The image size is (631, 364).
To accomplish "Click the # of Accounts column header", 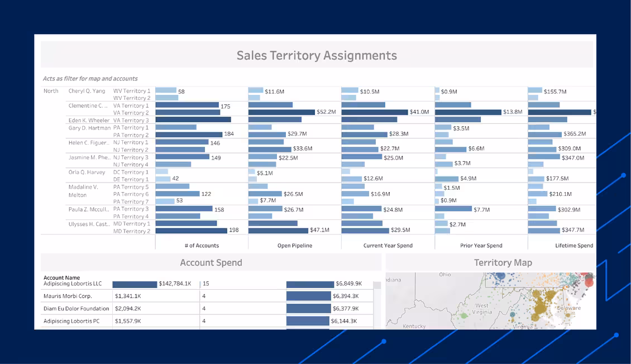I will tap(202, 245).
